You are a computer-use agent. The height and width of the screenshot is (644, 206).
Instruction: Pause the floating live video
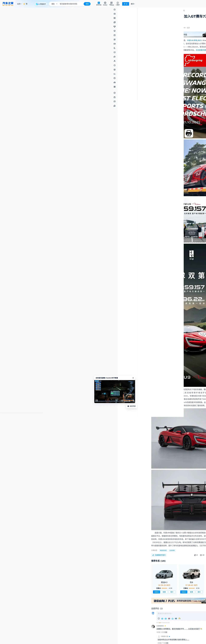[x=97, y=400]
